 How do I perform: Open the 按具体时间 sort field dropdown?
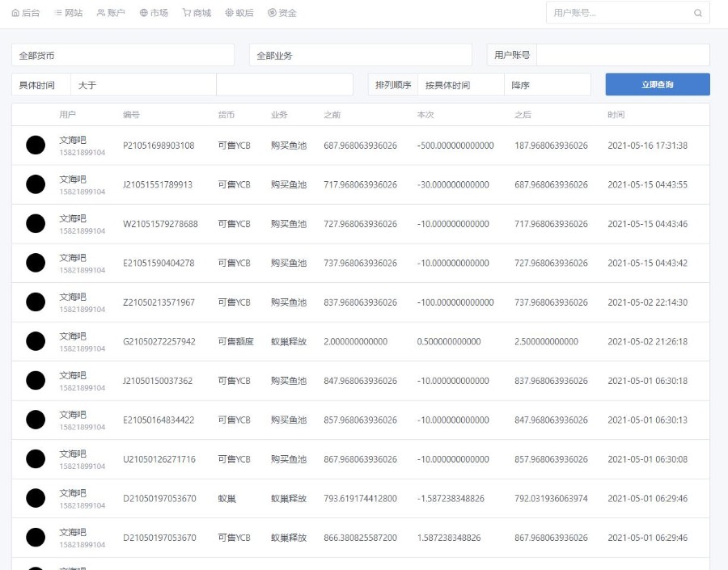[460, 85]
